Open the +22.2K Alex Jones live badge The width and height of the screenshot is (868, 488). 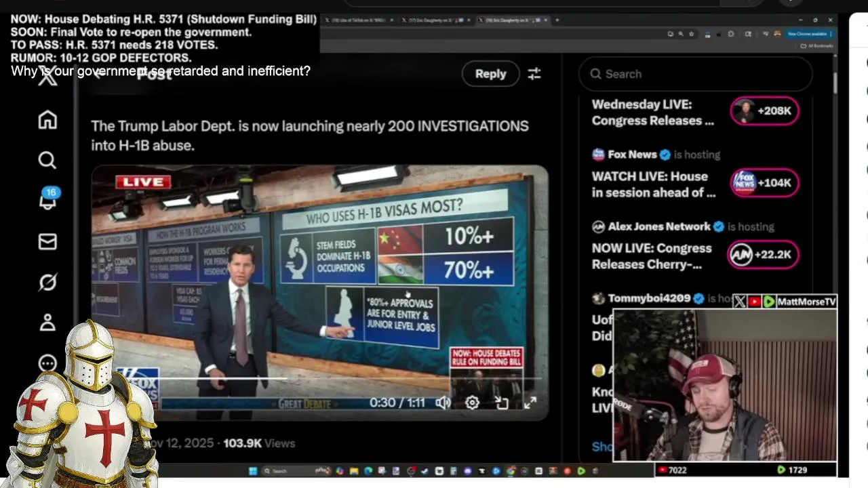pos(763,254)
